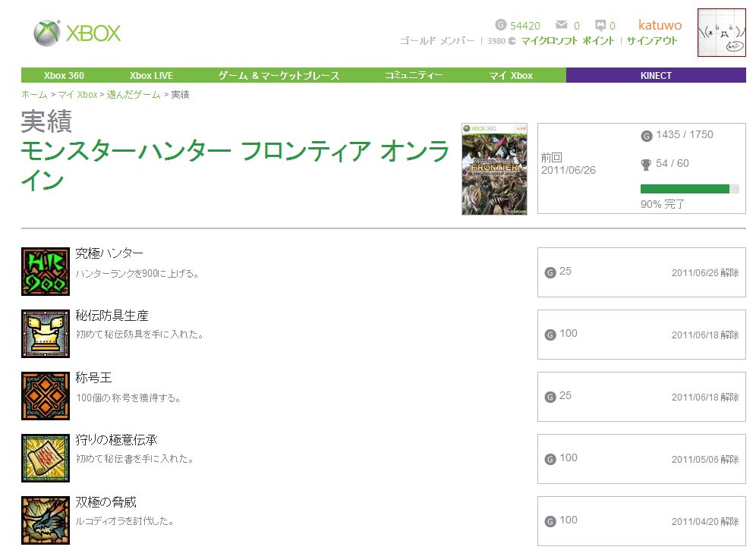Click the ゴールド メンバー membership label
This screenshot has height=550, width=756.
437,41
